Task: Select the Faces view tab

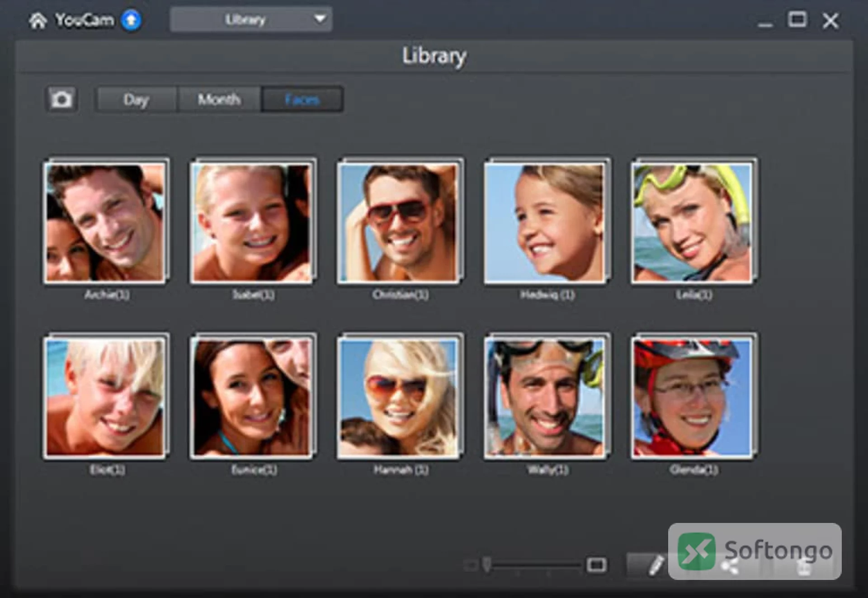Action: click(x=302, y=99)
